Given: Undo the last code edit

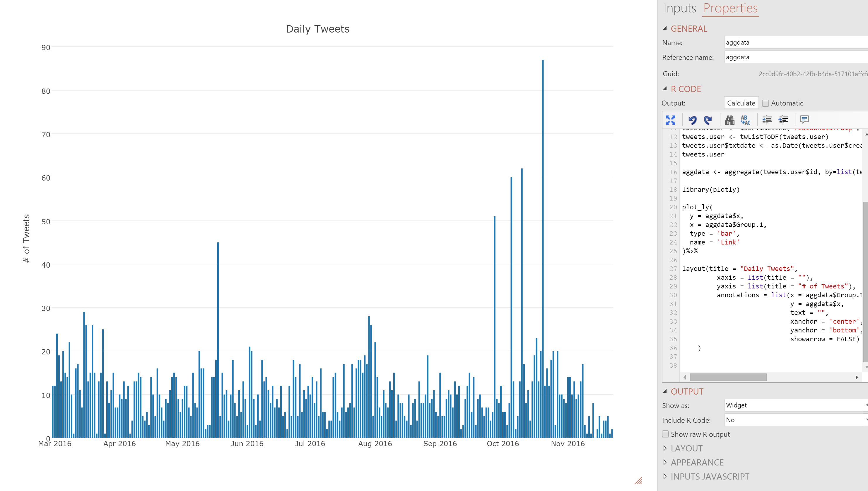Looking at the screenshot, I should 692,120.
